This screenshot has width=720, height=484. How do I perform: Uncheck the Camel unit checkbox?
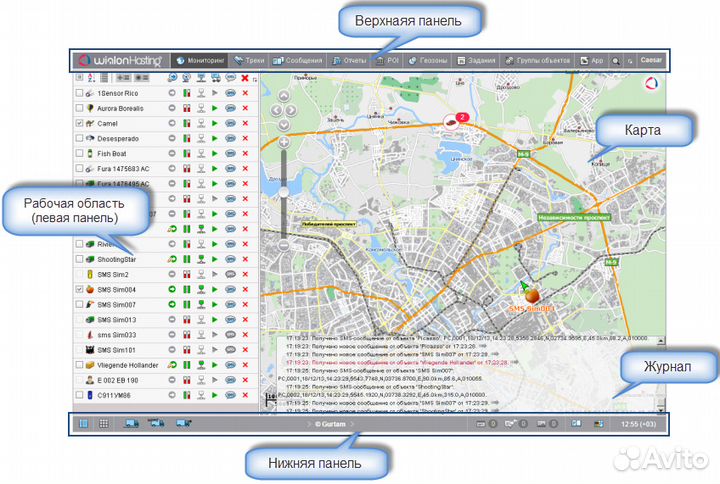coord(79,123)
